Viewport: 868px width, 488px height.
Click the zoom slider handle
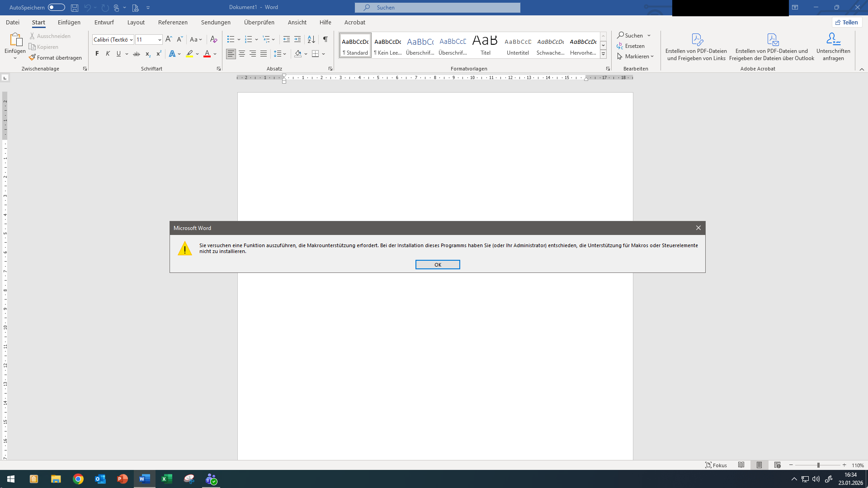point(818,465)
